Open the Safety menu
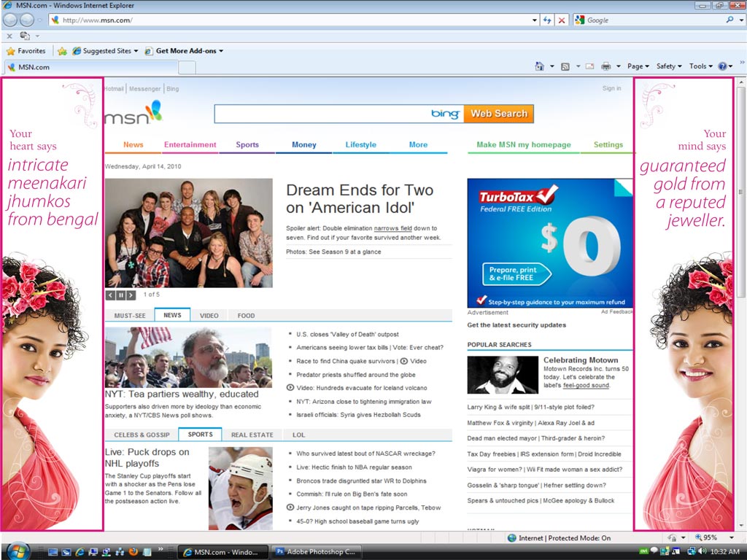This screenshot has width=747, height=560. pos(669,66)
